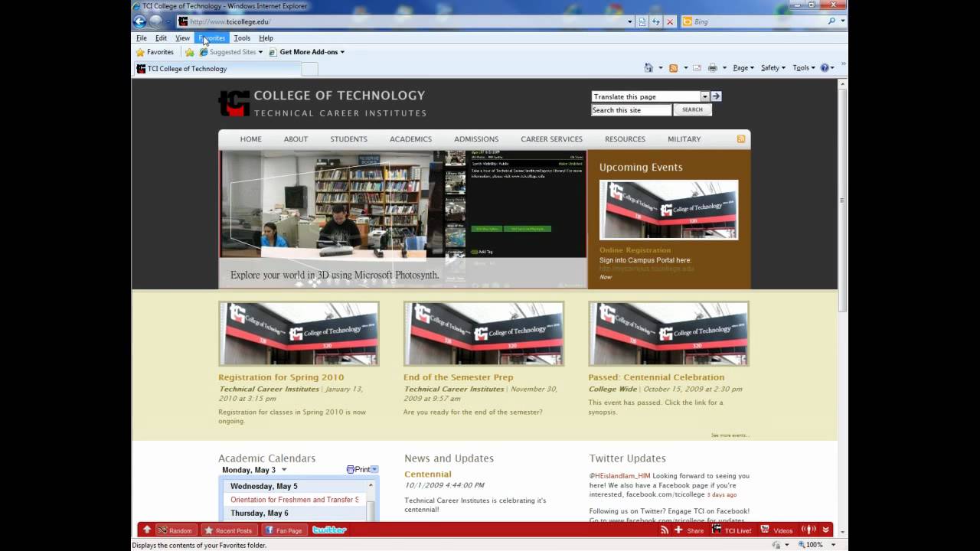
Task: Click Orientation for Freshmen and Transfer calendar entry
Action: click(x=295, y=500)
